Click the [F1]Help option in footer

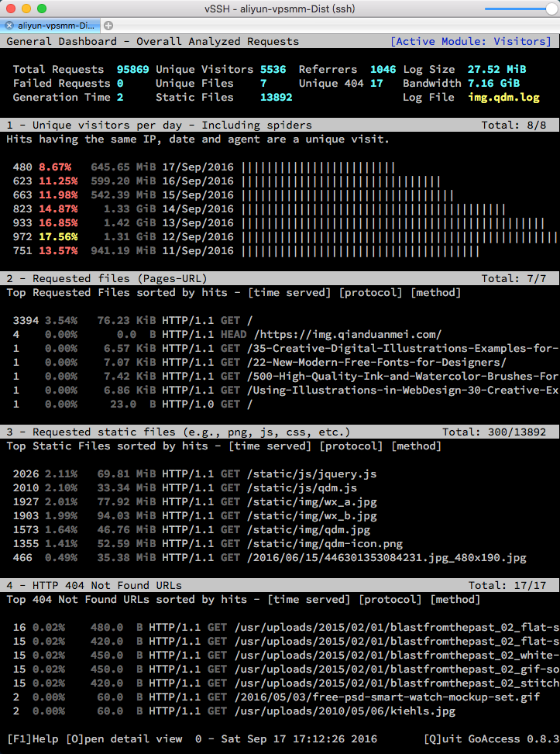(33, 739)
